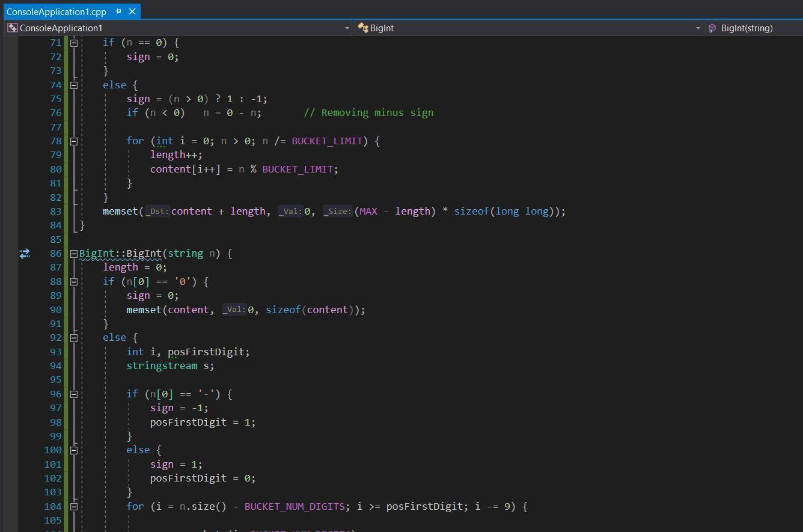Click the class icon beside BigInt
The image size is (803, 532).
[363, 28]
